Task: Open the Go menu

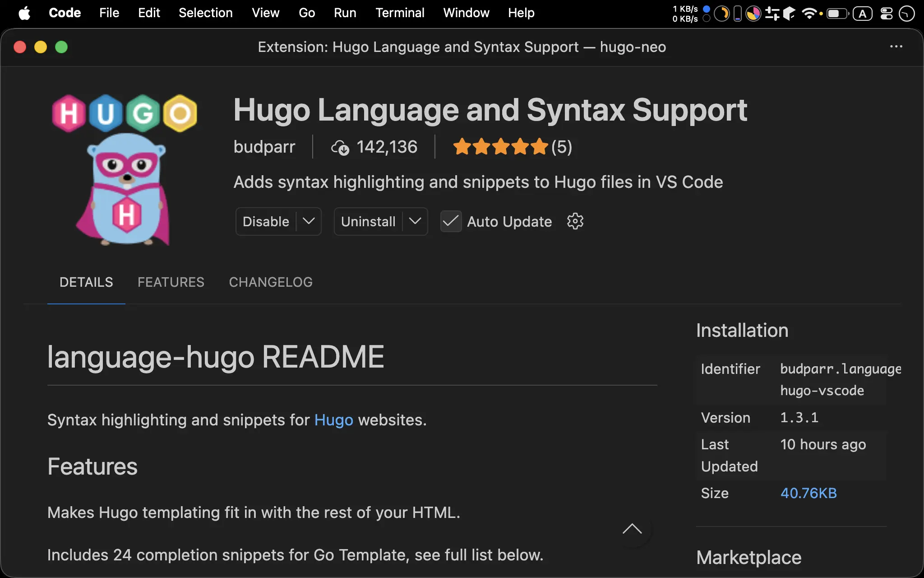Action: click(x=307, y=13)
